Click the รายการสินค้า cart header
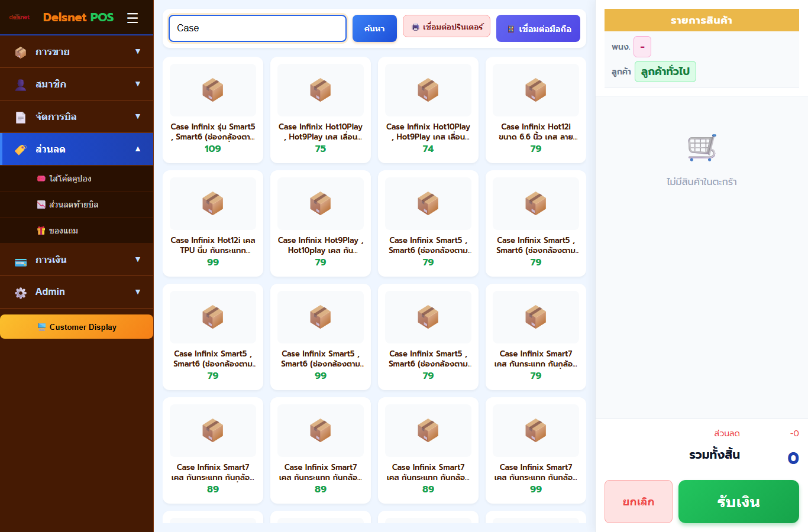This screenshot has width=808, height=532. [x=702, y=20]
